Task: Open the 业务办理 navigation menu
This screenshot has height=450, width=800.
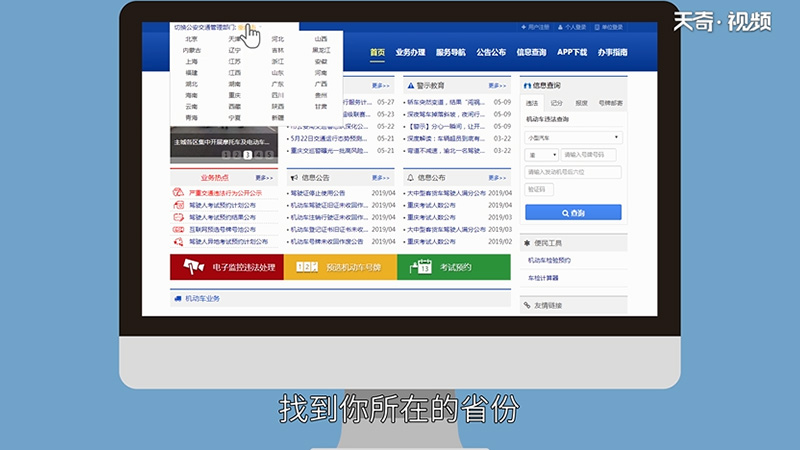Action: click(410, 52)
